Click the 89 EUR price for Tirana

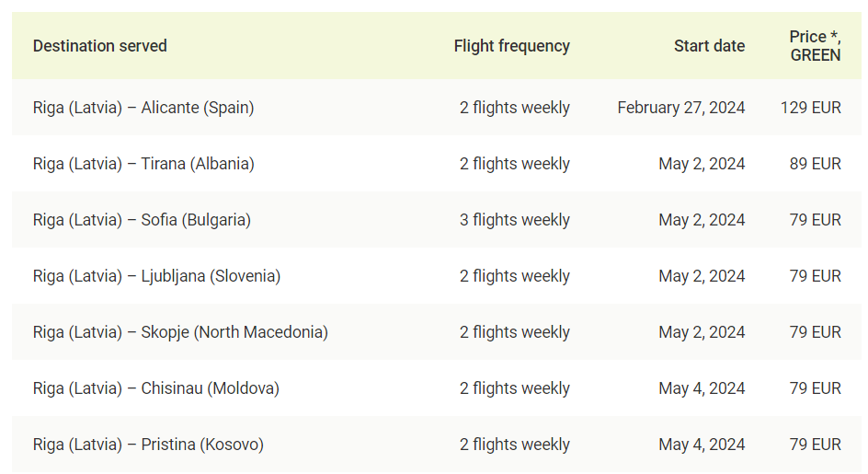click(x=815, y=164)
